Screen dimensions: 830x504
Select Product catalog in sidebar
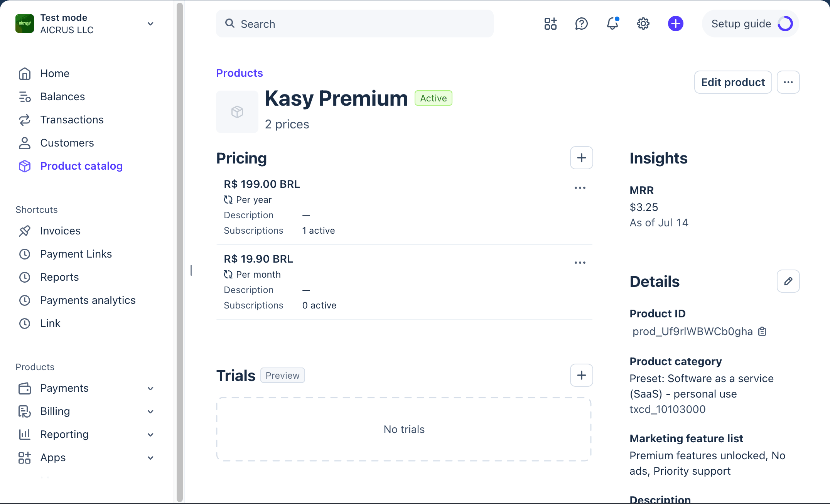click(x=81, y=166)
